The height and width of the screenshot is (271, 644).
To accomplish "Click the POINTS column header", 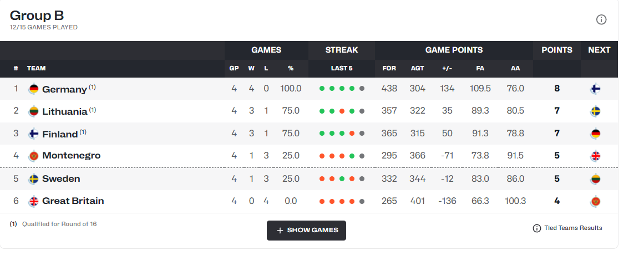I will pos(557,50).
